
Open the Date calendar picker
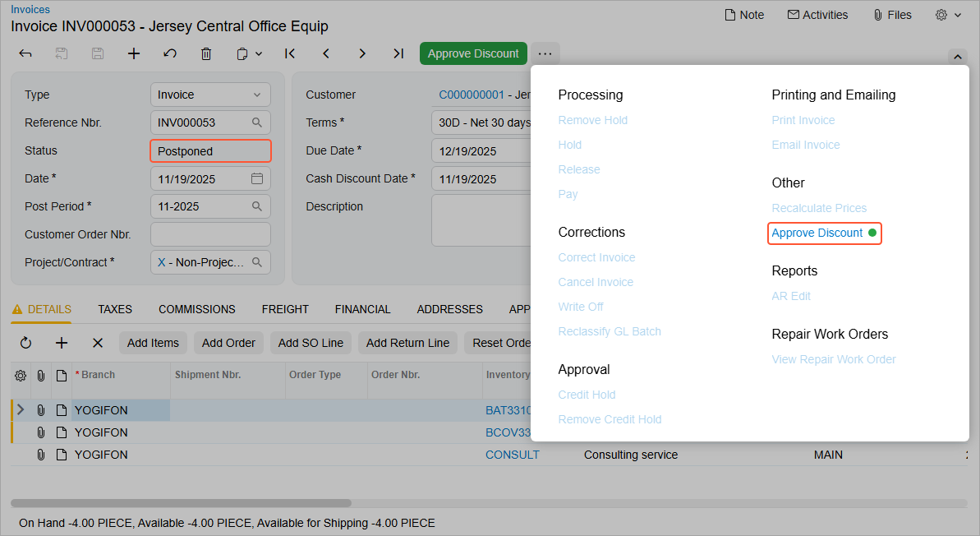pos(257,178)
